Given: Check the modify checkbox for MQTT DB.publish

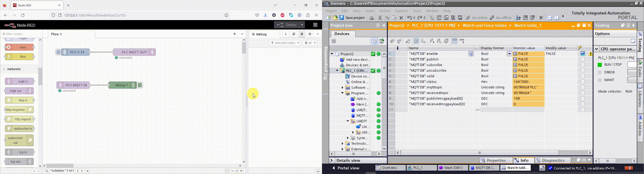Looking at the screenshot, I should pyautogui.click(x=582, y=59).
